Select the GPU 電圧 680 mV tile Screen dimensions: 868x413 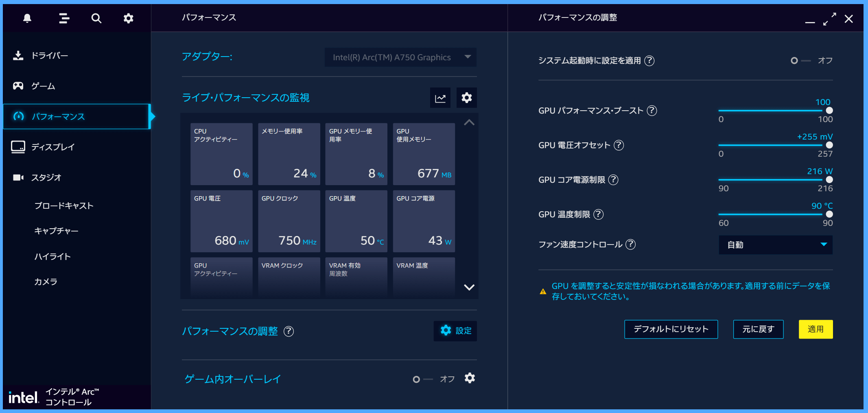point(221,221)
